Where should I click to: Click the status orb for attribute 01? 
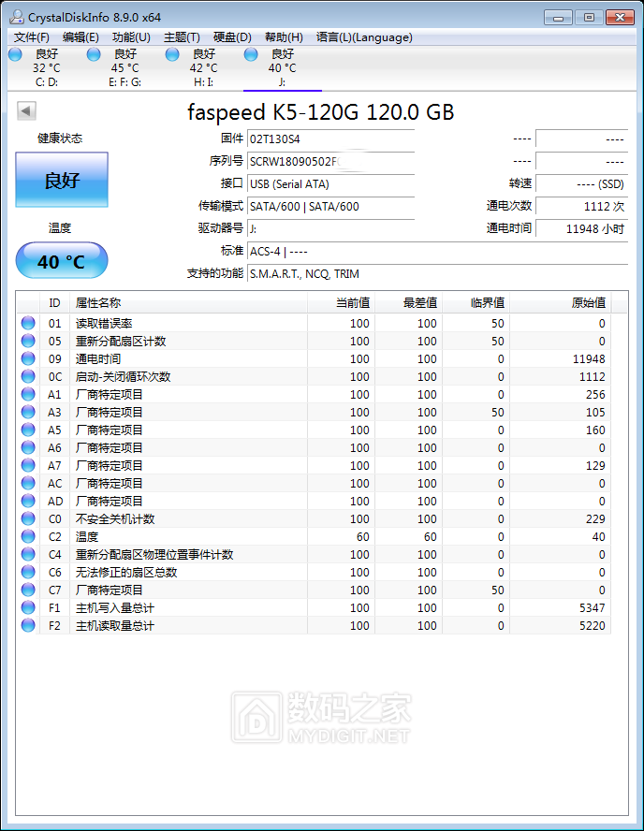click(28, 323)
